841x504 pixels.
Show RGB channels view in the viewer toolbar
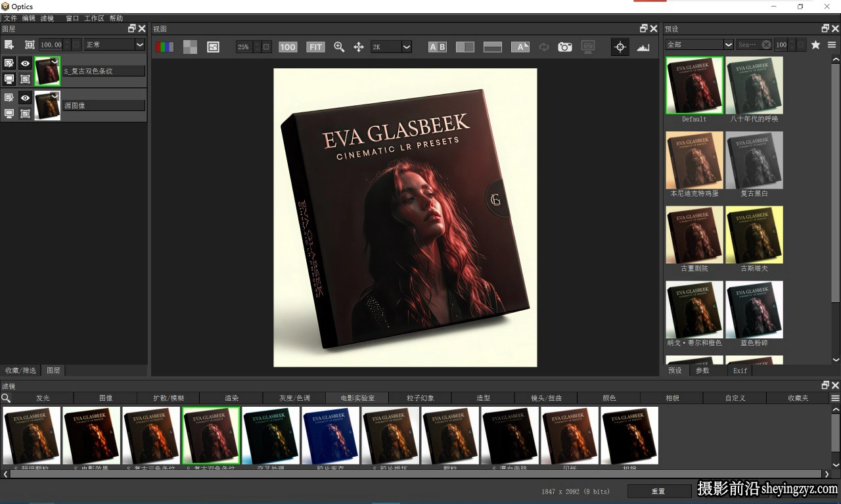(x=165, y=47)
